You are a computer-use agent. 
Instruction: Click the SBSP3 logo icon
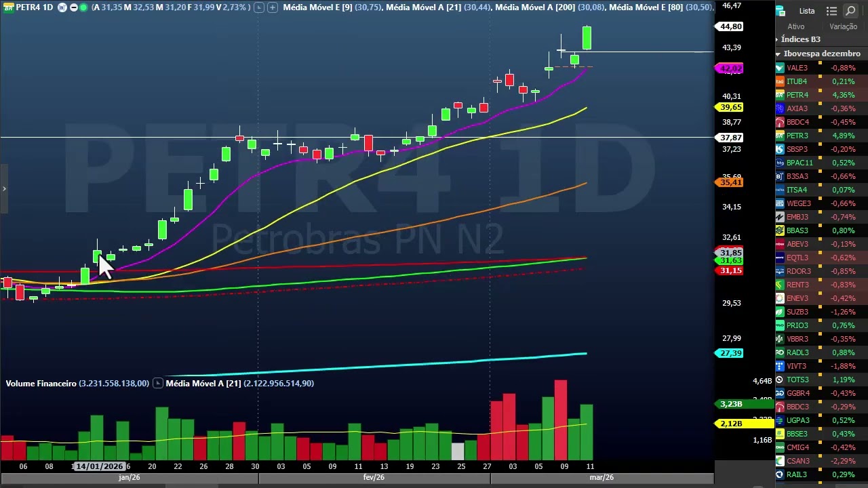click(780, 149)
